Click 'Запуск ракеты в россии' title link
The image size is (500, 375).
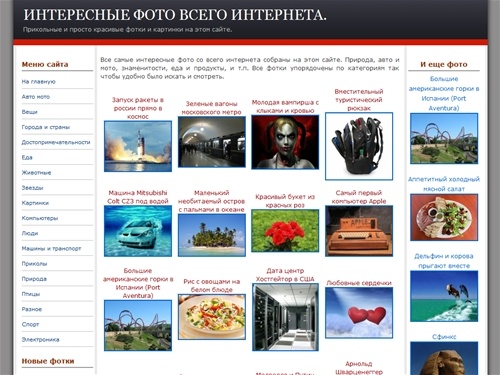click(138, 108)
